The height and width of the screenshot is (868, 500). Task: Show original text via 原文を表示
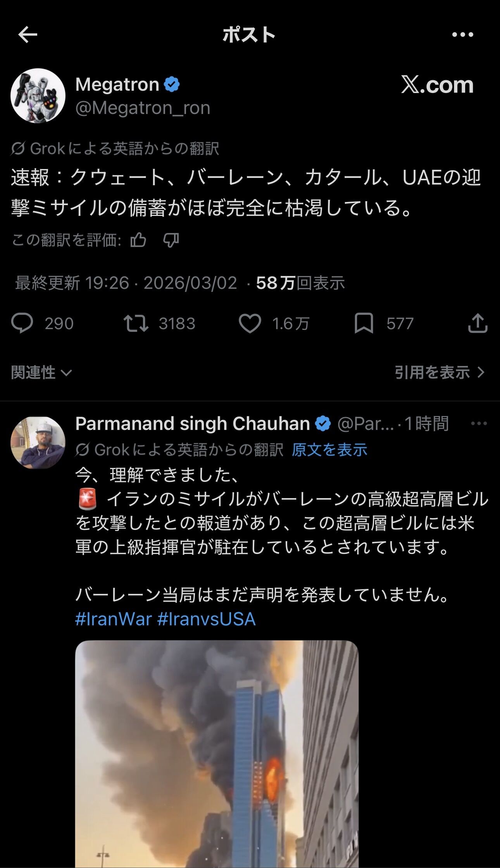(x=329, y=450)
